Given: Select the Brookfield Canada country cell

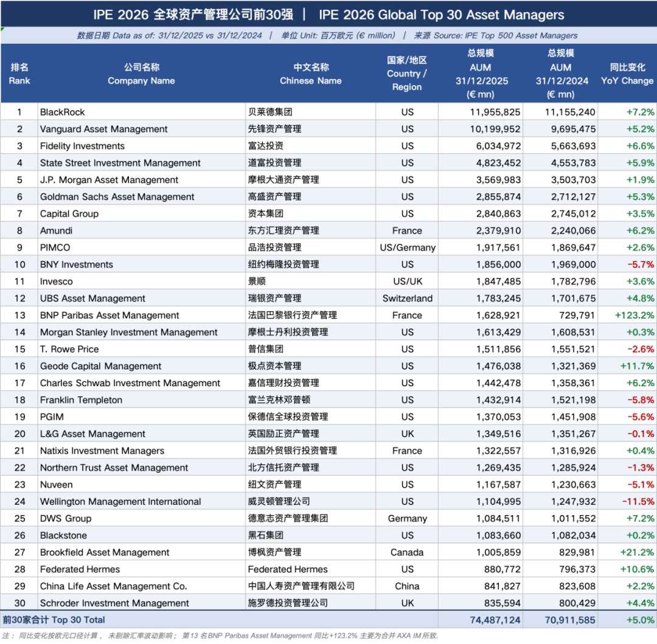Looking at the screenshot, I should 407,552.
